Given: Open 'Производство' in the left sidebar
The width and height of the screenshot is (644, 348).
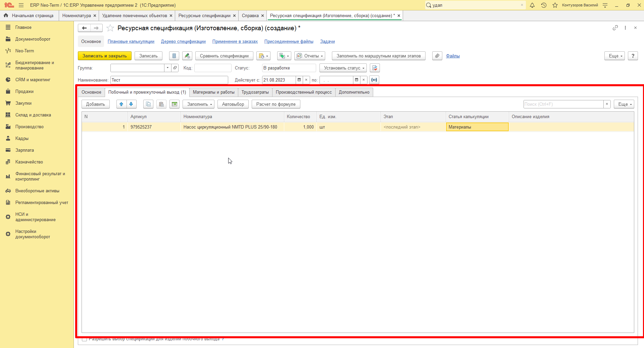Looking at the screenshot, I should pos(30,127).
